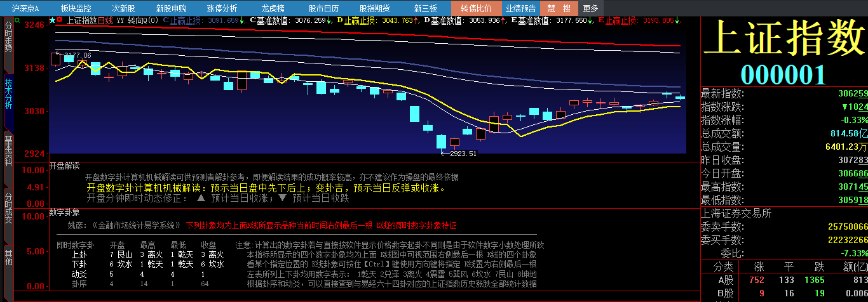Switch to 分时走势 side tab
The width and height of the screenshot is (868, 302).
[x=8, y=38]
